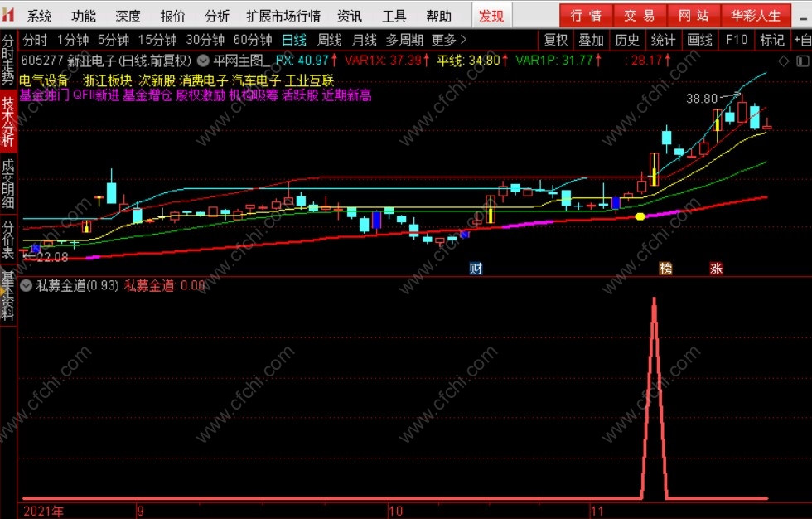Viewport: 812px width, 519px height.
Task: Click the panel layout icon at chart top-right
Action: coord(802,61)
